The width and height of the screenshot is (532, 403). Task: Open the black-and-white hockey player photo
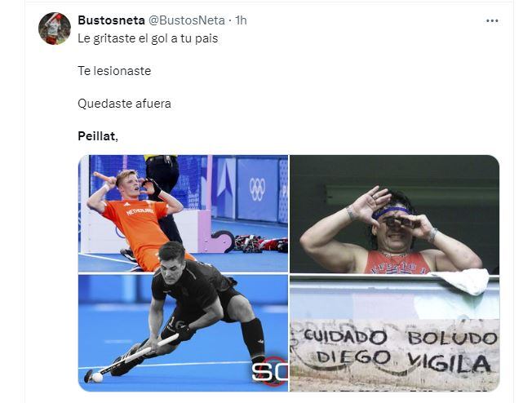pyautogui.click(x=184, y=333)
